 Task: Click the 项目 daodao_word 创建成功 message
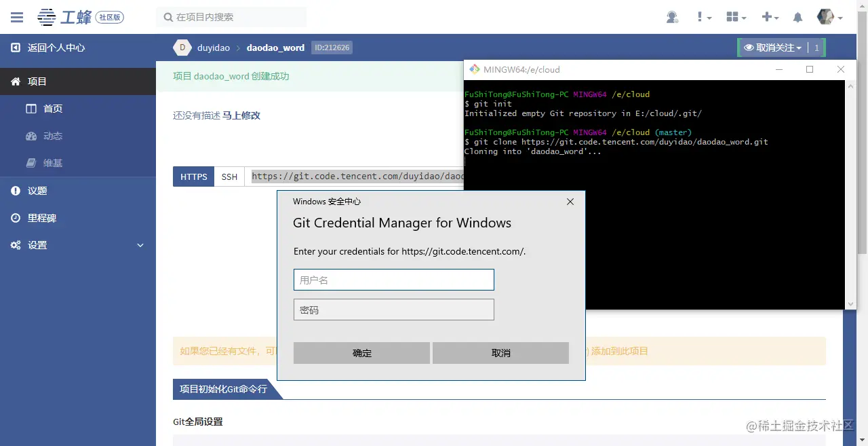coord(231,76)
